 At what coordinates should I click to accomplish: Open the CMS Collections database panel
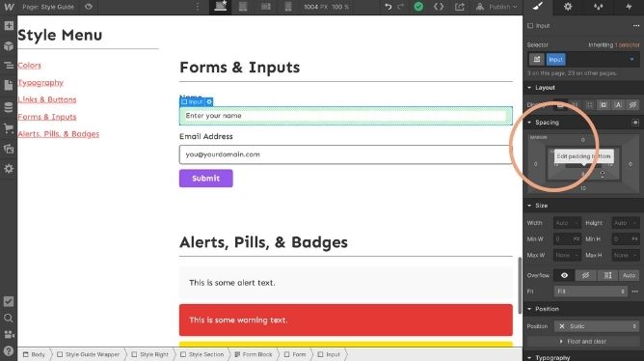point(9,107)
